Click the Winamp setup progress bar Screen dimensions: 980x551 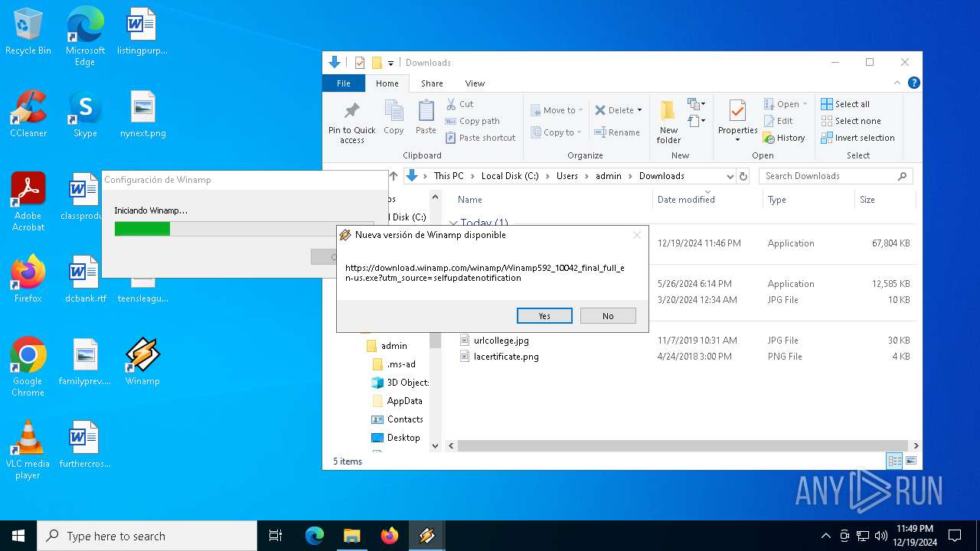[x=244, y=229]
